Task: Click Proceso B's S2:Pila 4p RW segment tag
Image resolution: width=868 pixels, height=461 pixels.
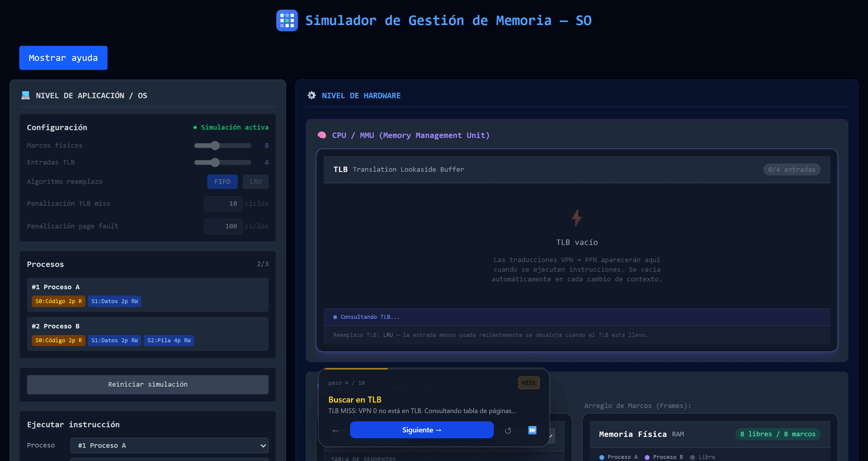Action: [x=169, y=340]
